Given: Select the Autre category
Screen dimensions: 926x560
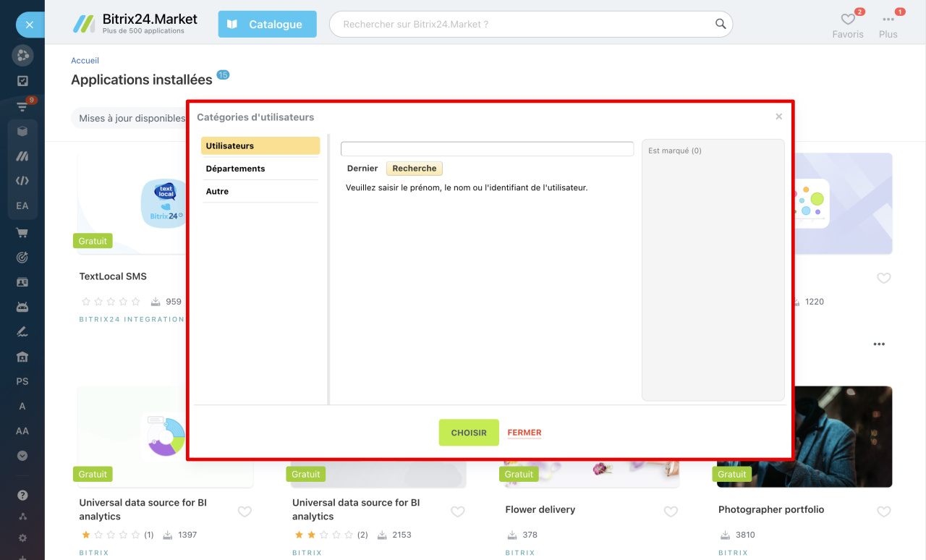Looking at the screenshot, I should tap(260, 192).
